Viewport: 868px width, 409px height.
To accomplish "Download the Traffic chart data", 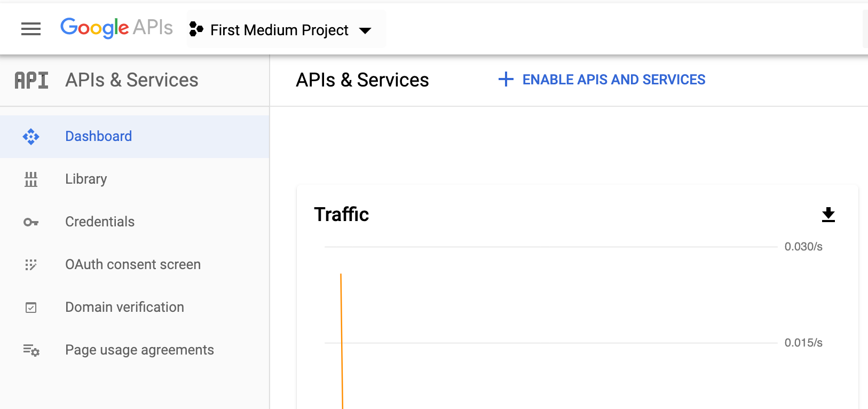I will pos(828,215).
